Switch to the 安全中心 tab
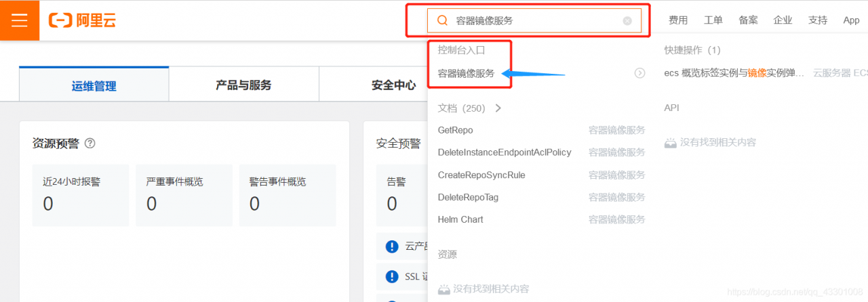This screenshot has height=302, width=868. (393, 85)
